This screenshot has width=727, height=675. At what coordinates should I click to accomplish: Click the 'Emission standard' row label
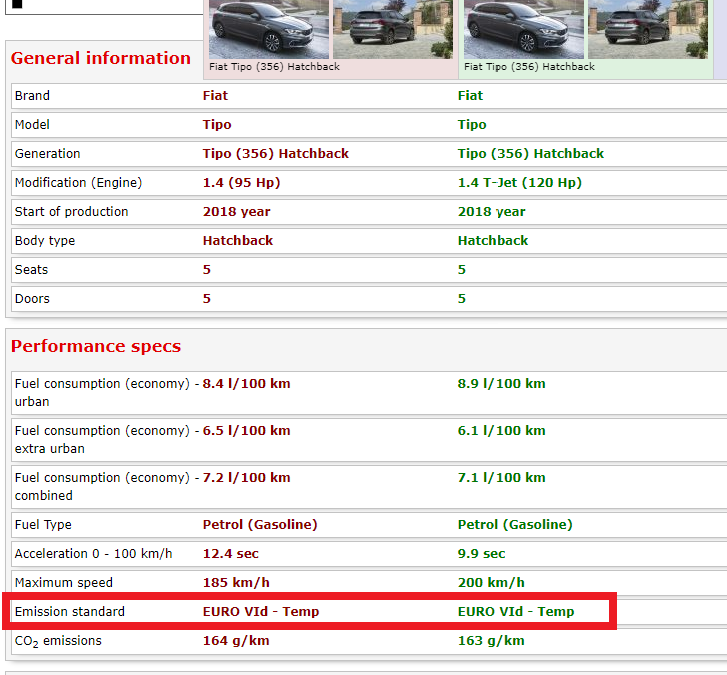70,611
